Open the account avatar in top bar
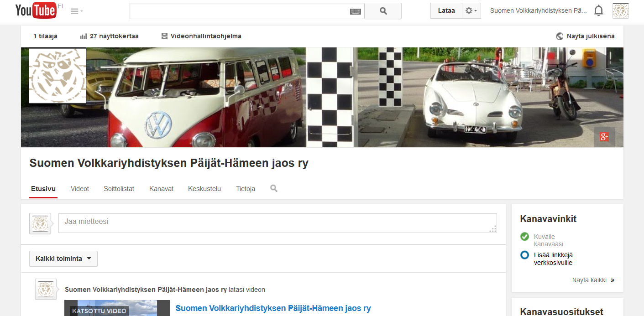Screen dimensions: 644x316 (x=620, y=11)
